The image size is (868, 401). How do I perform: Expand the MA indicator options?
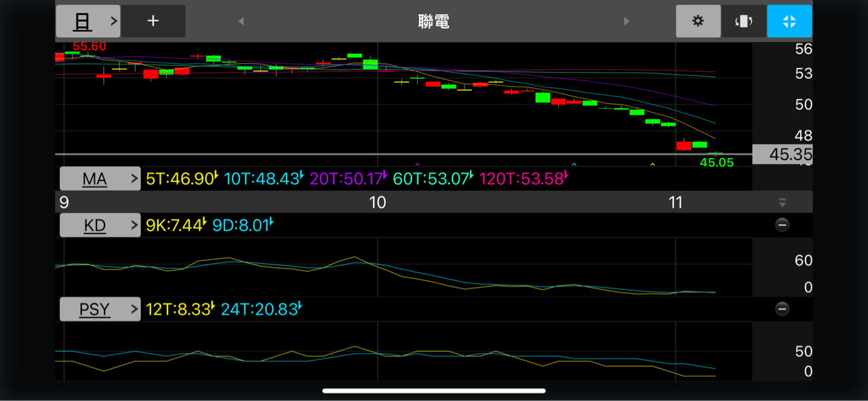coord(100,179)
